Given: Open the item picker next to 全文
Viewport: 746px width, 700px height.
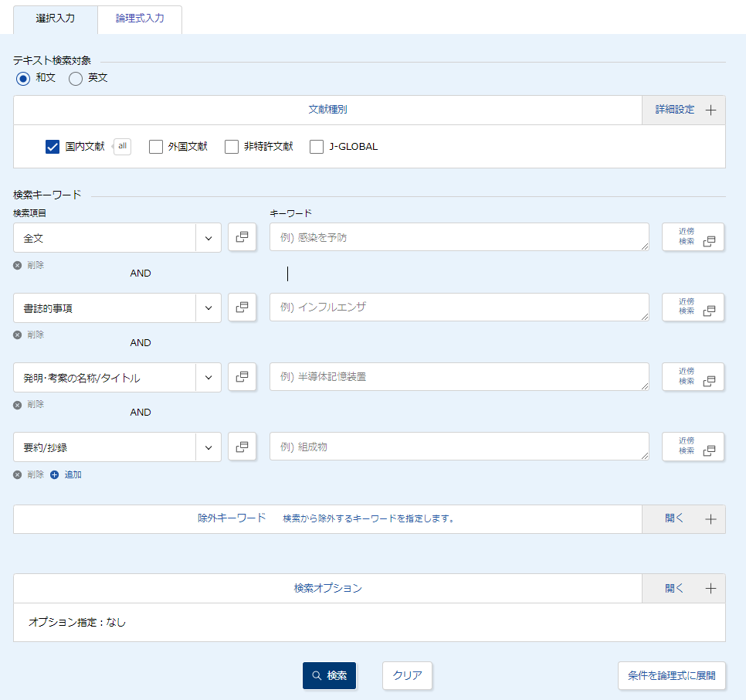Looking at the screenshot, I should [x=242, y=237].
